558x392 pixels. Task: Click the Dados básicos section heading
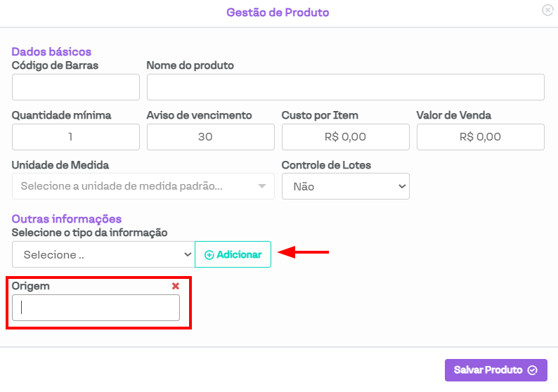(51, 51)
